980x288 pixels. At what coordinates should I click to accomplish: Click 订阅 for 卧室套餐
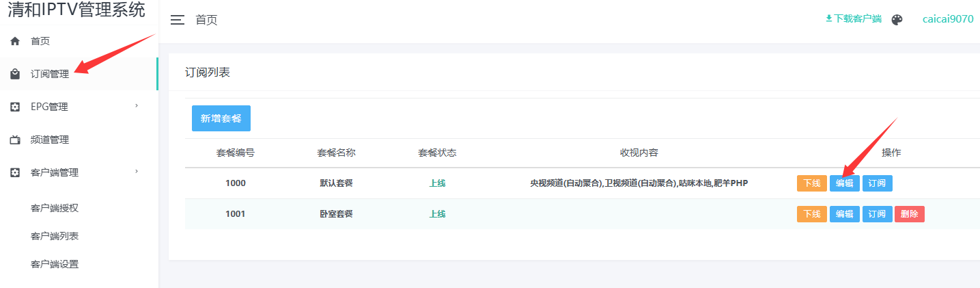878,214
